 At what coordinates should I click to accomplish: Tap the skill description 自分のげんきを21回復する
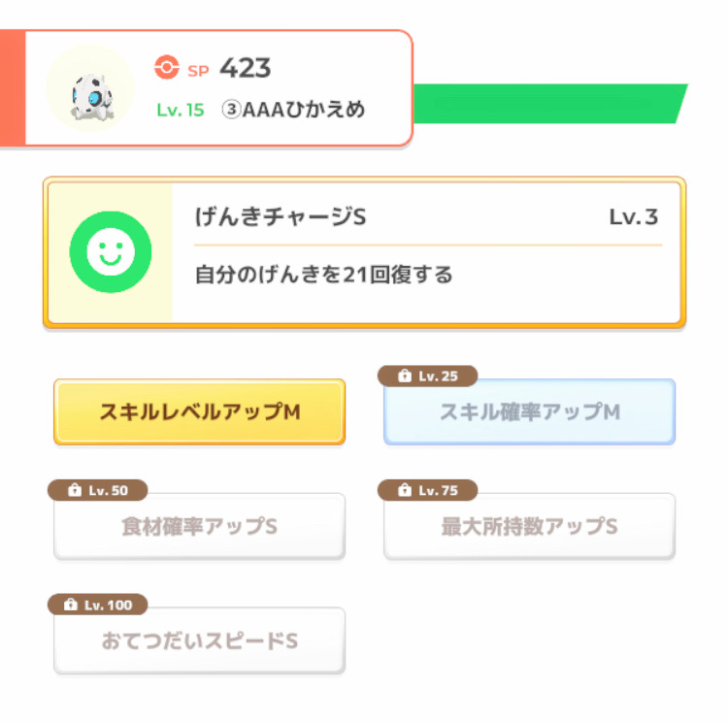[323, 275]
